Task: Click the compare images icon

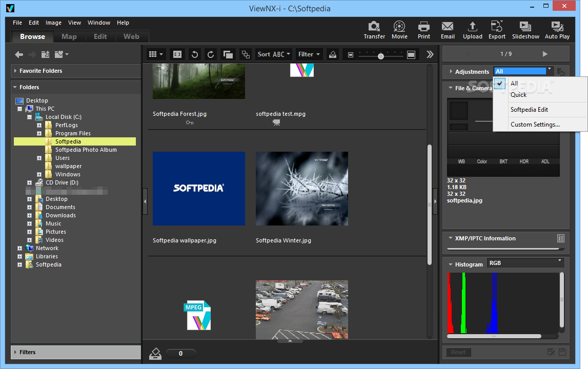Action: point(246,54)
